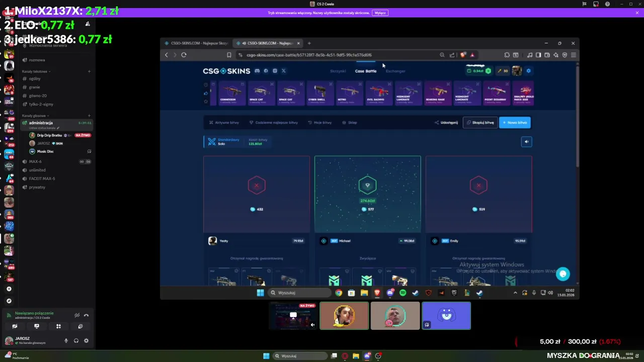Go back in the streamed browser
Image resolution: width=644 pixels, height=362 pixels.
tap(167, 55)
